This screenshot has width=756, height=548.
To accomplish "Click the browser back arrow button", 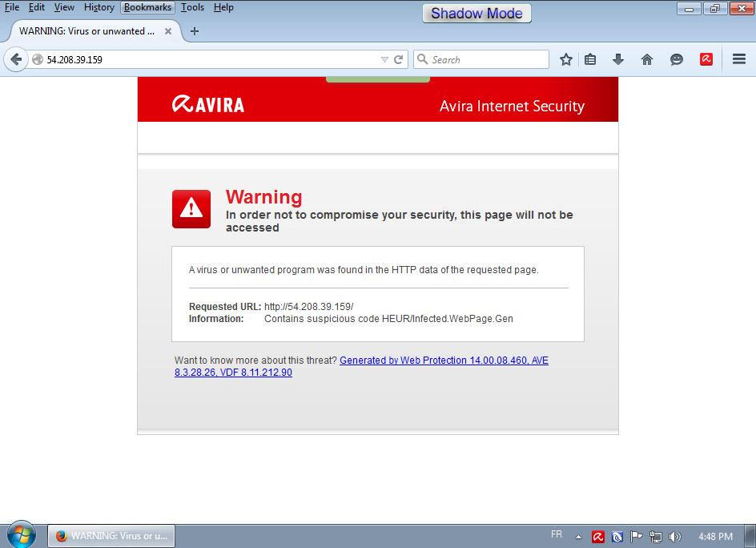I will tap(16, 60).
